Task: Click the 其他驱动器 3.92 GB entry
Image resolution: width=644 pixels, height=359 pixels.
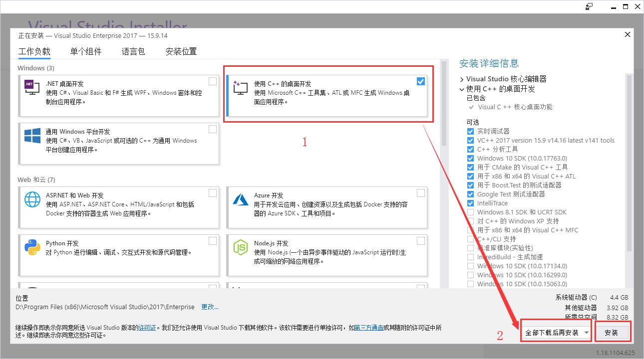Action: click(597, 308)
